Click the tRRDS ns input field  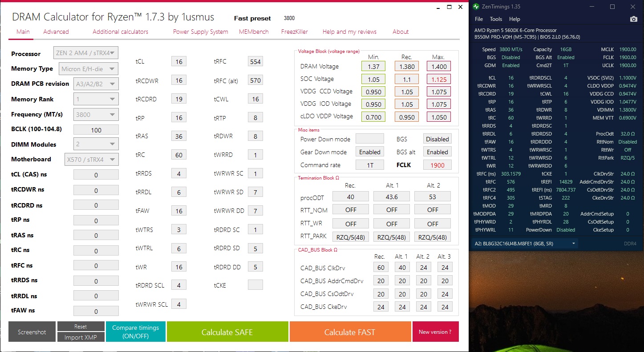96,281
